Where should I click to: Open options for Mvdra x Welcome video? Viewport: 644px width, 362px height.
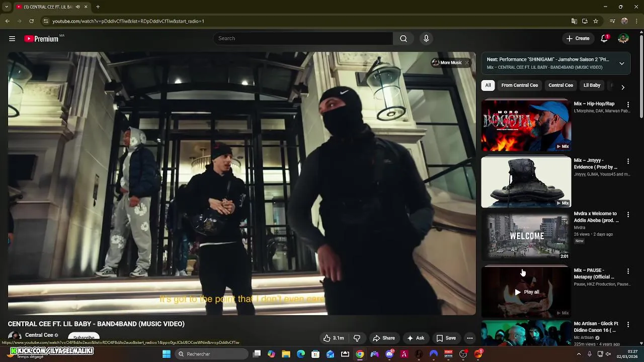(628, 215)
